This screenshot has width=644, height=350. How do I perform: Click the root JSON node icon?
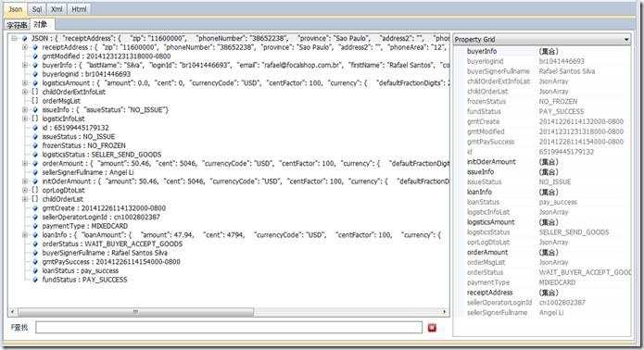[25, 39]
